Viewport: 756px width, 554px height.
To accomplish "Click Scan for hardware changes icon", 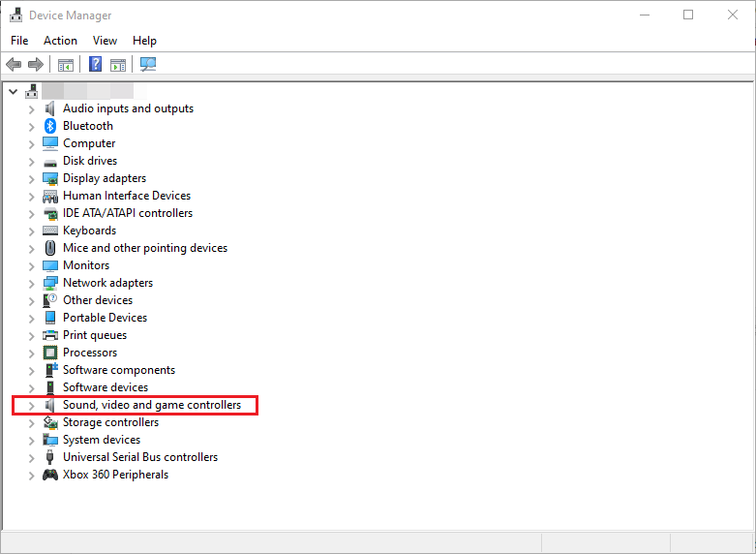I will 148,64.
